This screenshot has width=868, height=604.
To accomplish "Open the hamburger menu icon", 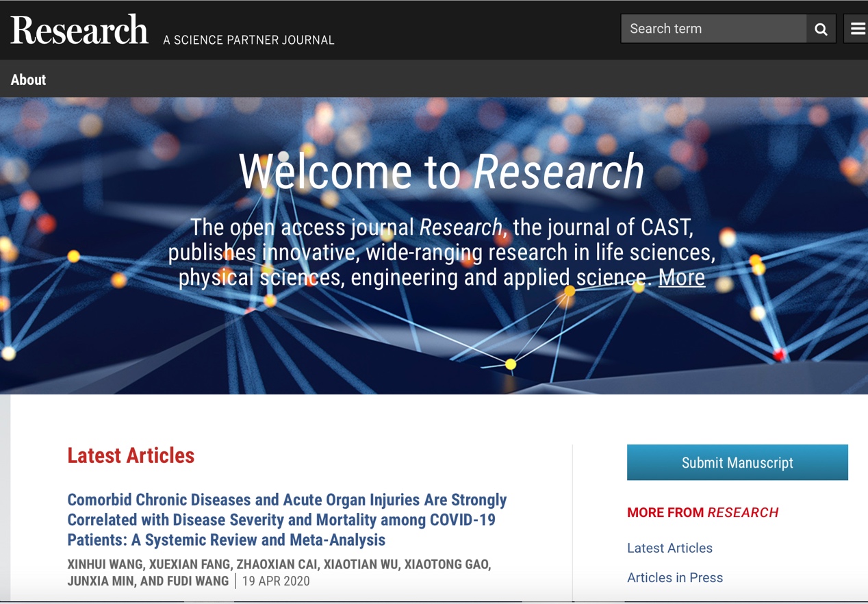I will 857,29.
